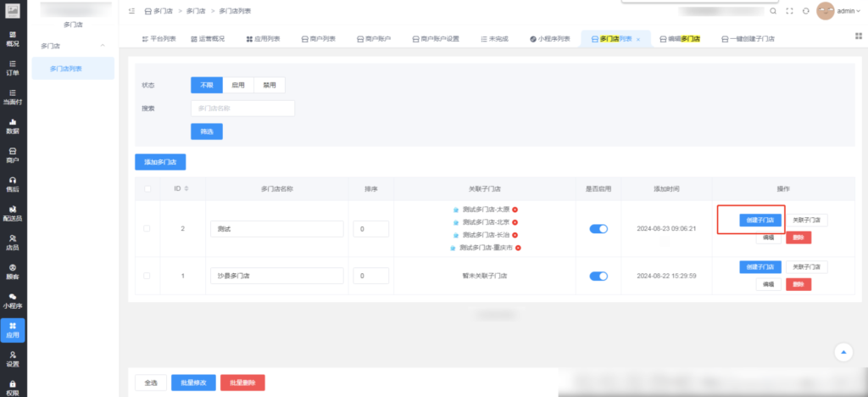Click 批量删除 bulk delete button
This screenshot has height=397, width=868.
(242, 383)
